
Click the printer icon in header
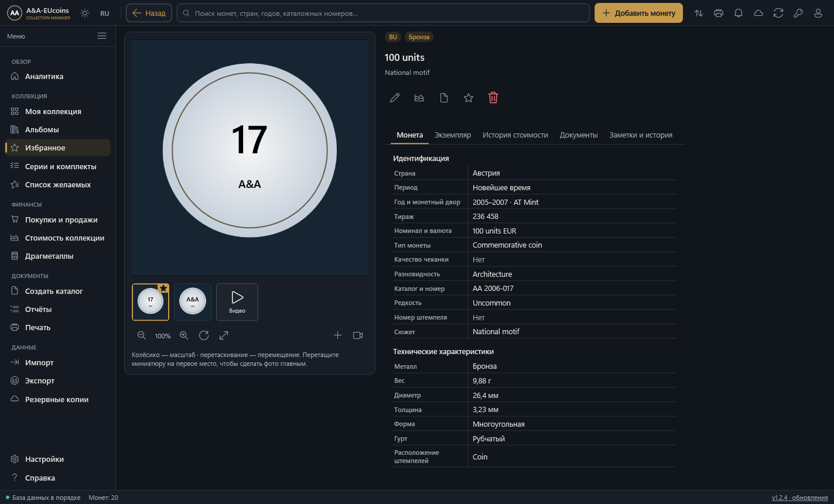coord(719,13)
